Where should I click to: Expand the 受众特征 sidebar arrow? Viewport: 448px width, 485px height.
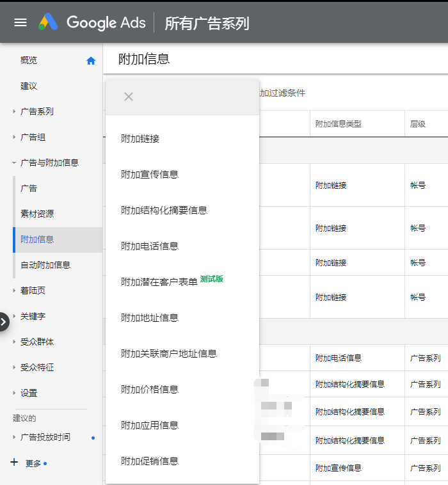(14, 367)
